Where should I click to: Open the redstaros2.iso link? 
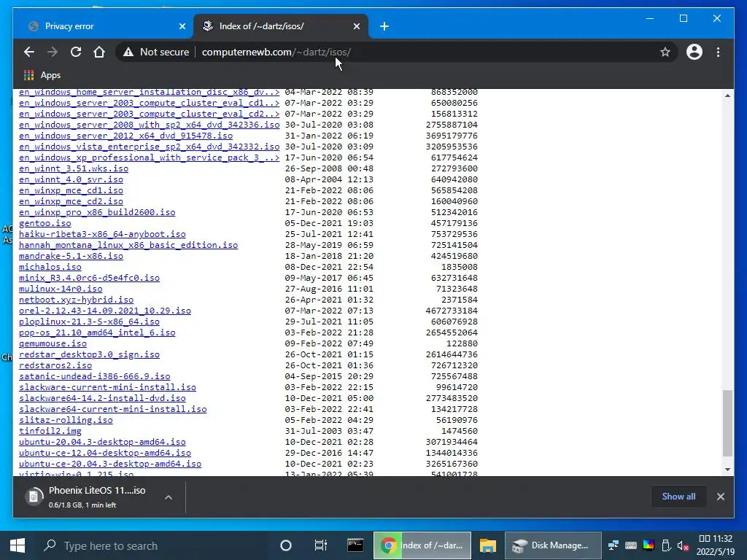click(55, 366)
